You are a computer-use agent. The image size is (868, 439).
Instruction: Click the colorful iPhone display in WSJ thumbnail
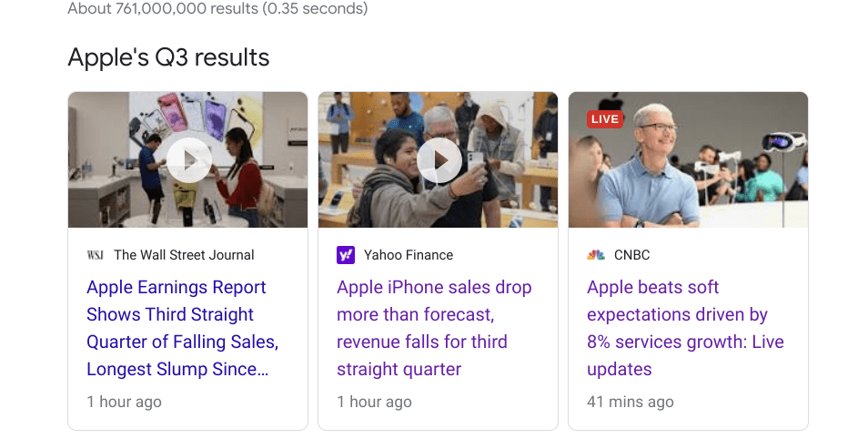pyautogui.click(x=194, y=118)
